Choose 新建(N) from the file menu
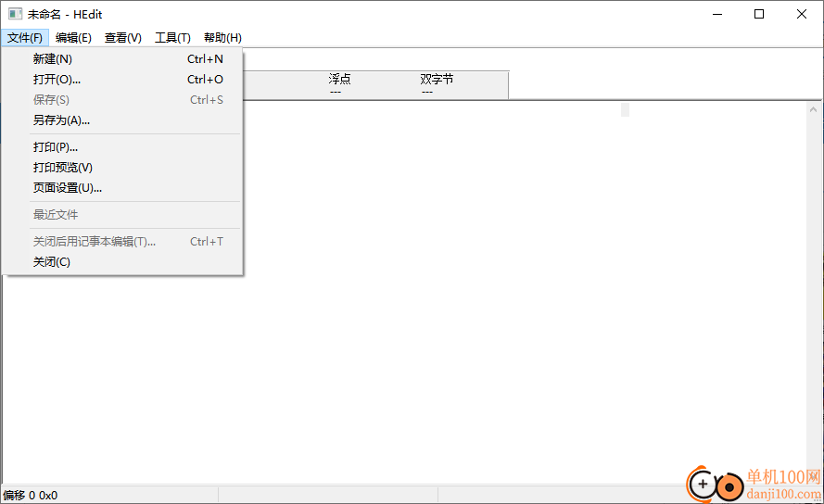This screenshot has width=824, height=504. coord(122,59)
